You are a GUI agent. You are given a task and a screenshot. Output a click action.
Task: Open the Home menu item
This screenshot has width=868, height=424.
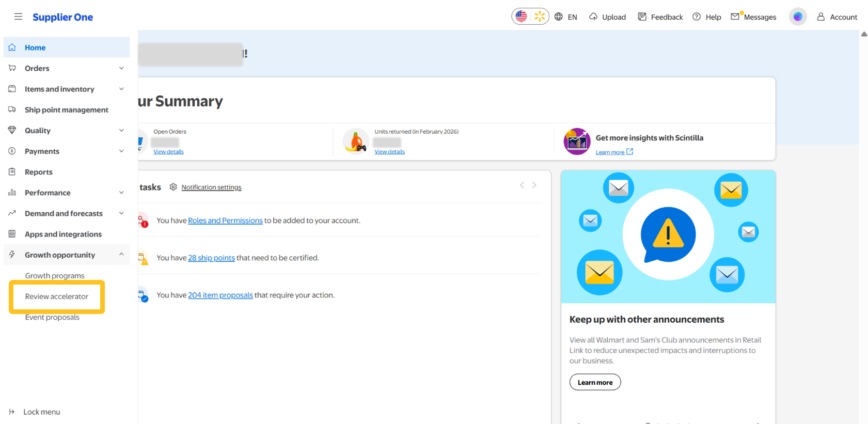67,48
